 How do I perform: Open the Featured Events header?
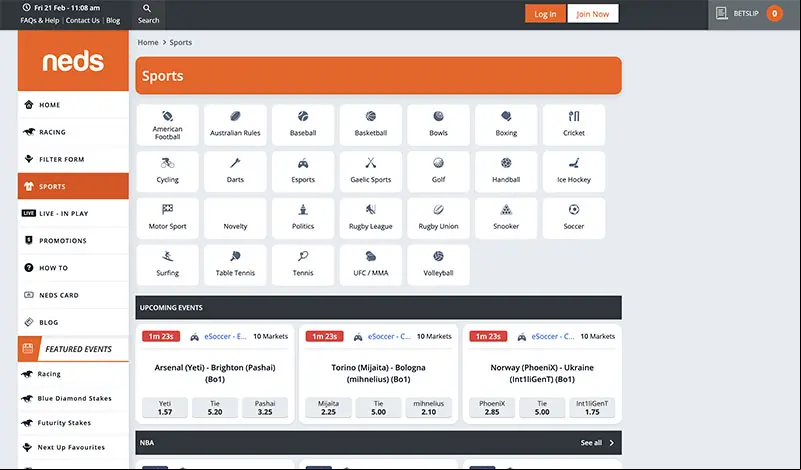click(x=73, y=349)
